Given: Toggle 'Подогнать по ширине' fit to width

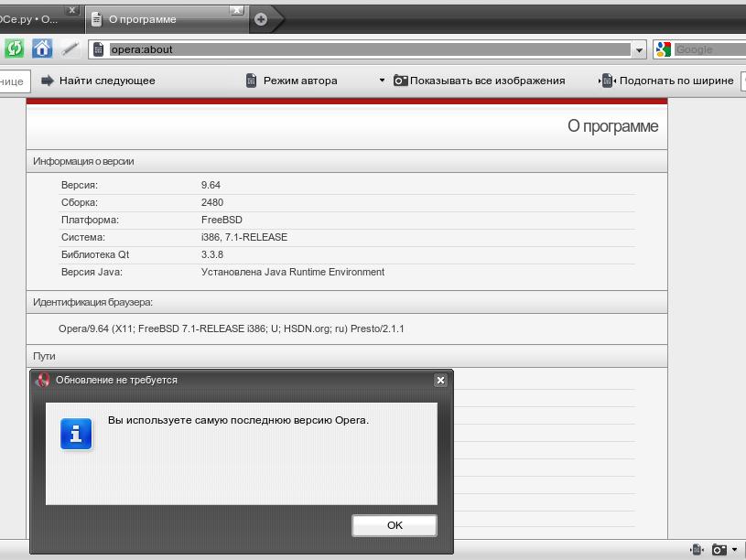Looking at the screenshot, I should 666,81.
